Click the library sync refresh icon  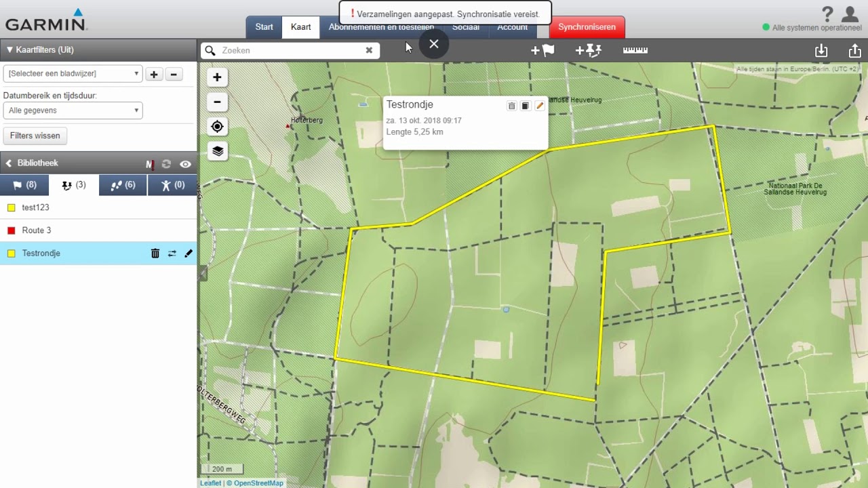[x=166, y=164]
